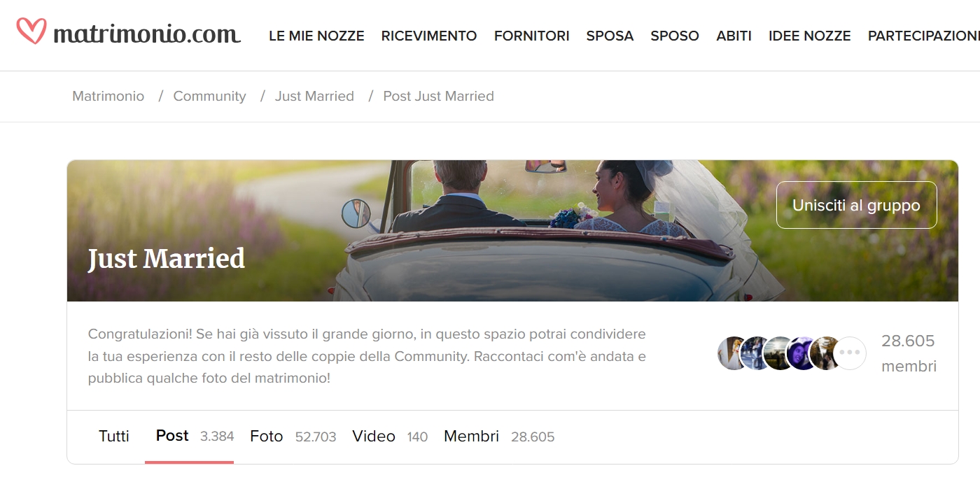Open the PARTECIPAZIONI menu
This screenshot has width=980, height=489.
click(924, 36)
